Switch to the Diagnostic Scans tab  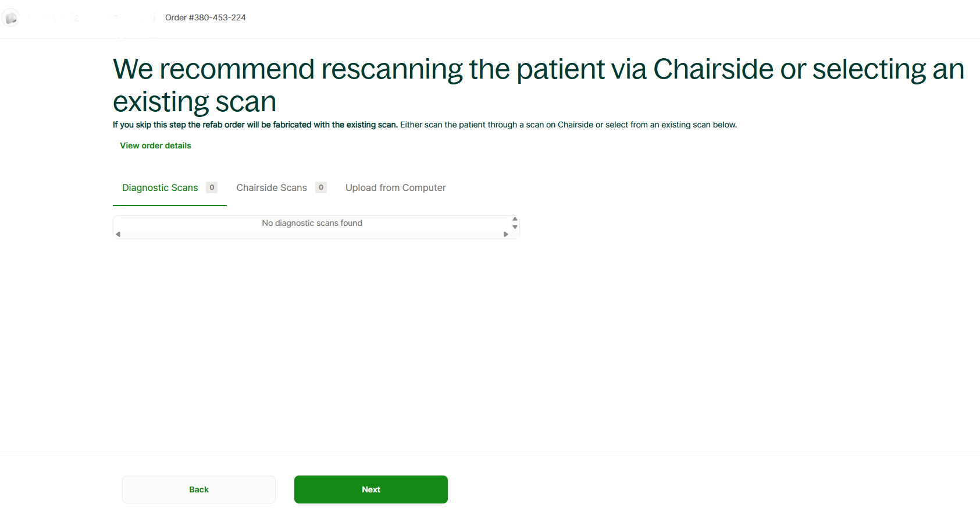pyautogui.click(x=160, y=188)
